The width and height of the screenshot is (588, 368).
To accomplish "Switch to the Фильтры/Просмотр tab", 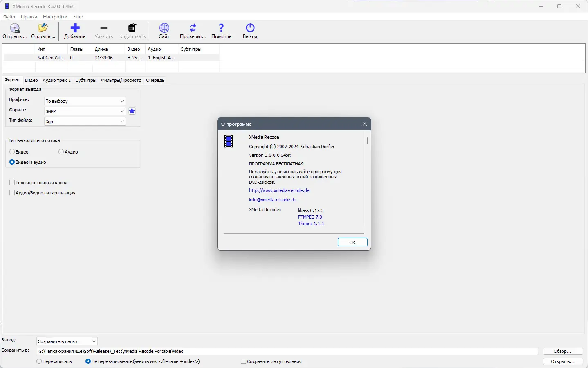I will [x=121, y=80].
